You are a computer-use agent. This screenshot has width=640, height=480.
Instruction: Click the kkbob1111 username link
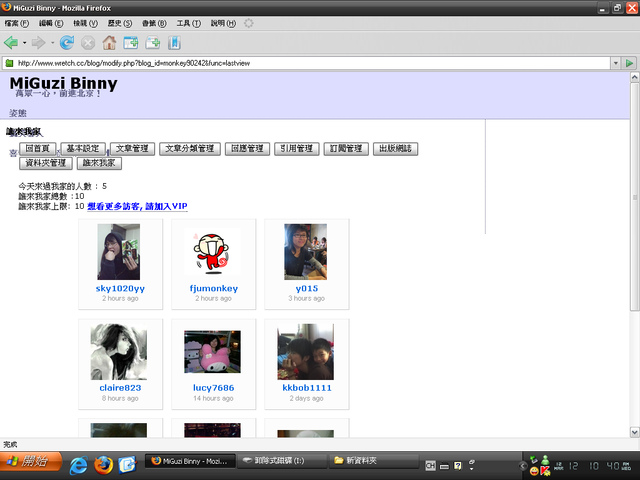(307, 388)
